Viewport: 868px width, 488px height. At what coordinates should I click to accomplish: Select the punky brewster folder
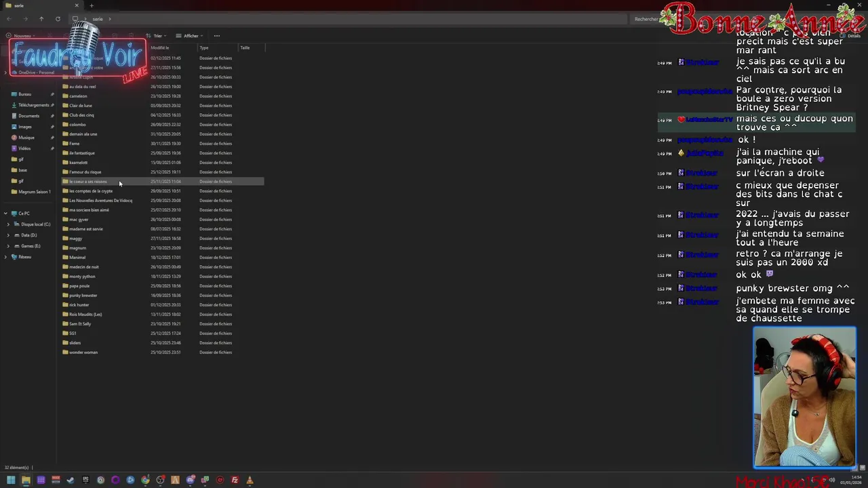(x=83, y=296)
